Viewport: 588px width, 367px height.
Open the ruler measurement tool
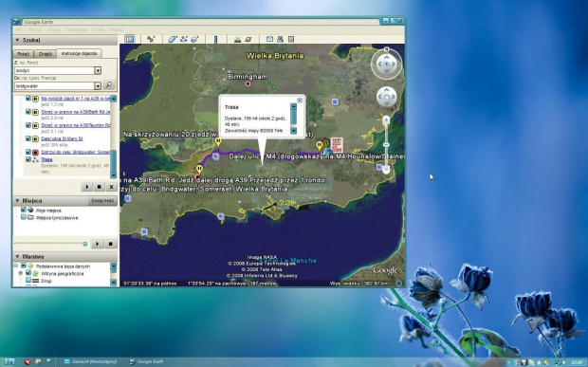pos(215,39)
